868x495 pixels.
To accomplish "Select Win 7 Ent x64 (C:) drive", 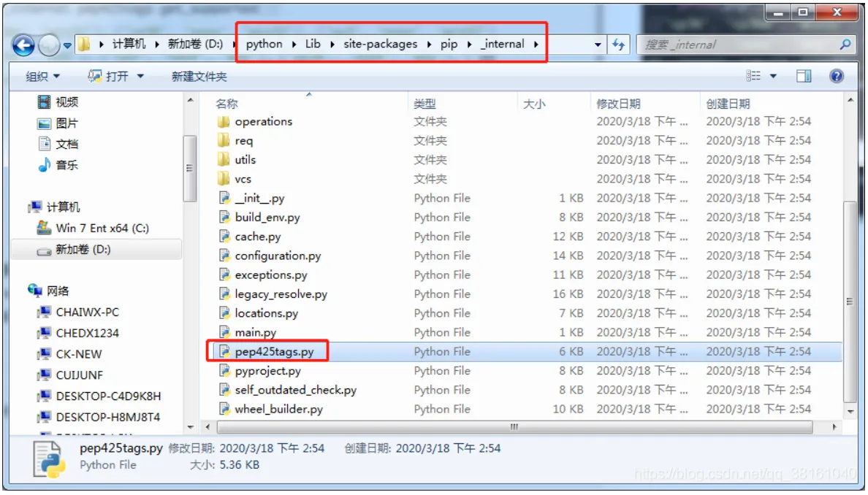I will (x=93, y=228).
